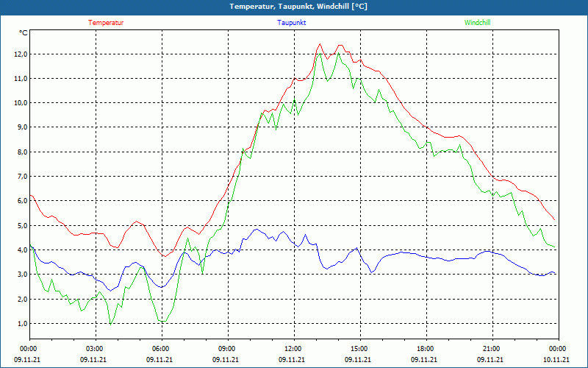The image size is (588, 368).
Task: Click the 6,0 y-axis value
Action: click(x=22, y=201)
